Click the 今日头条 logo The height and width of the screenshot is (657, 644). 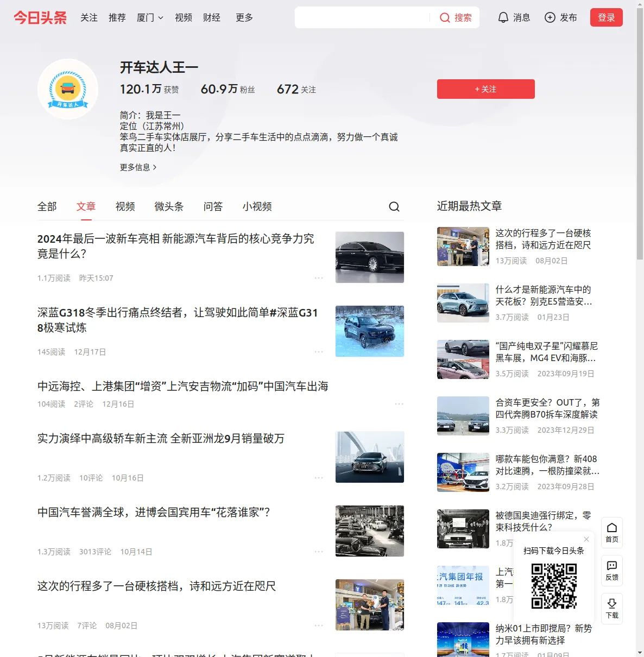click(40, 17)
